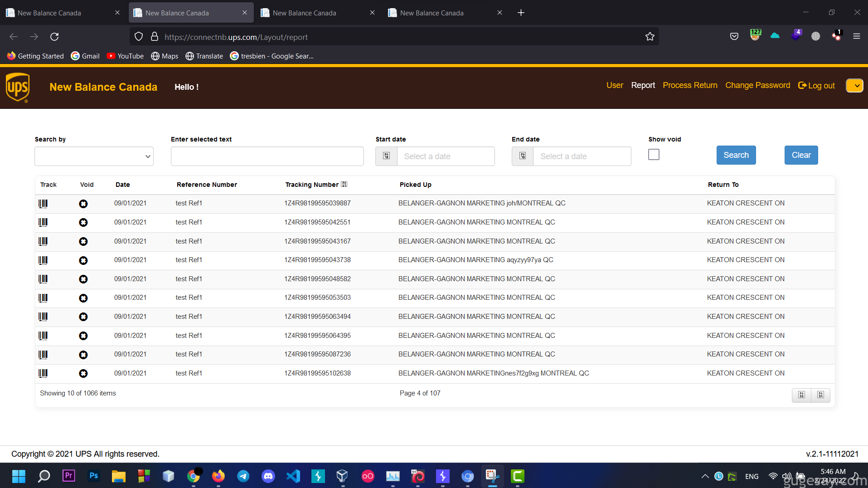Click the Start date input field
Image resolution: width=868 pixels, height=488 pixels.
446,156
